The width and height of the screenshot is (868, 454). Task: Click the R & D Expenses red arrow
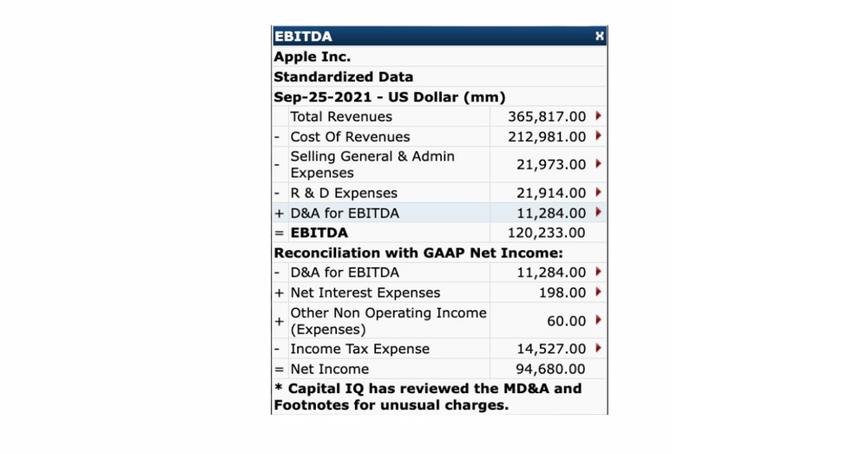pyautogui.click(x=598, y=193)
